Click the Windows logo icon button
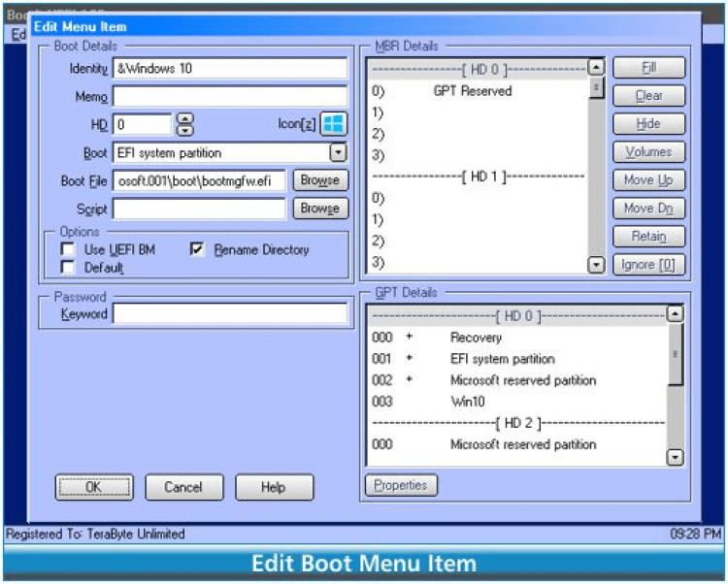This screenshot has width=728, height=584. pyautogui.click(x=334, y=124)
